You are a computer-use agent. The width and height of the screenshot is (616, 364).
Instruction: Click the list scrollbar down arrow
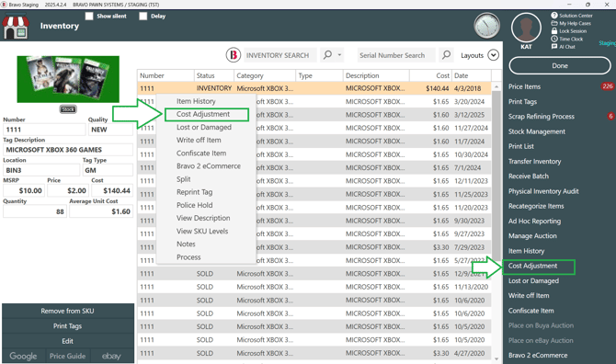point(496,358)
